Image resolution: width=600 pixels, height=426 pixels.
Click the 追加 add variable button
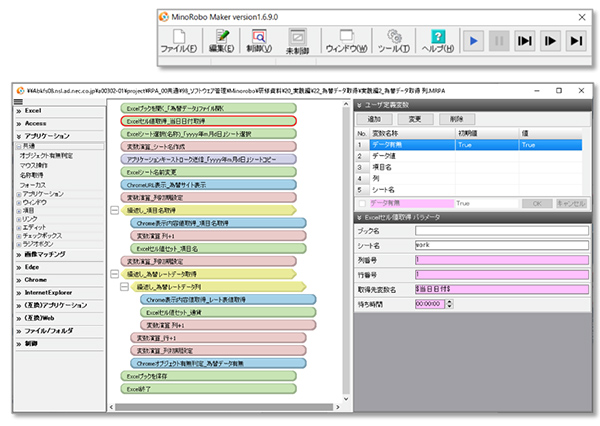[375, 118]
